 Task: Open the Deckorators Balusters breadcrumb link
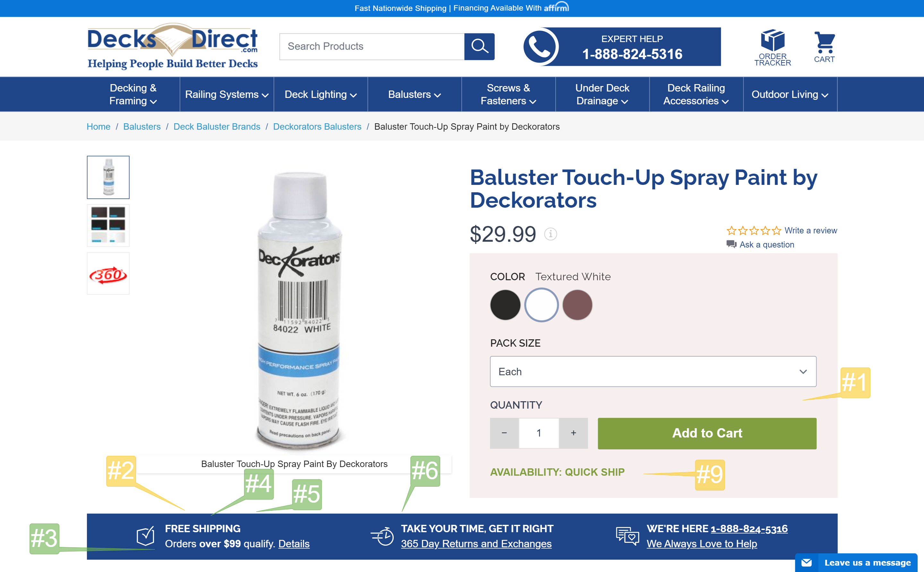click(317, 127)
